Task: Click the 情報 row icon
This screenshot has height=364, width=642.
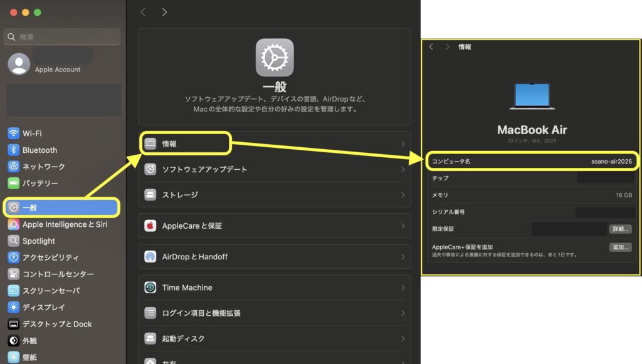Action: coord(150,143)
